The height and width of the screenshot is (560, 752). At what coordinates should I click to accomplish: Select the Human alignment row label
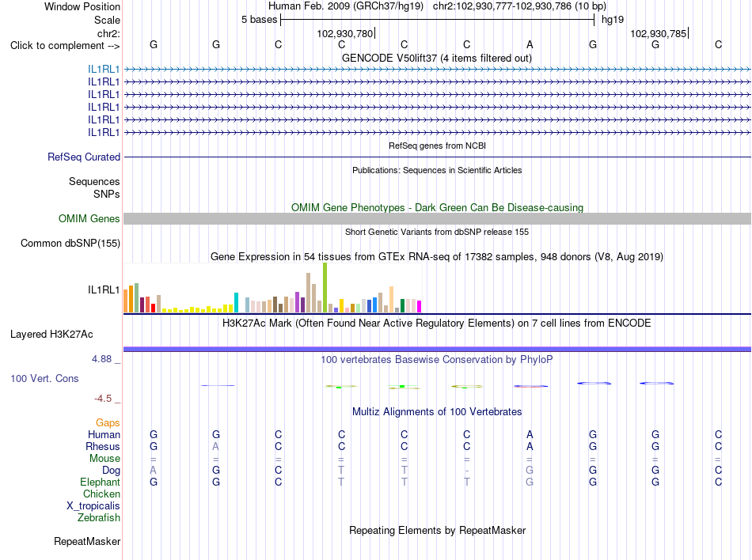tap(104, 434)
